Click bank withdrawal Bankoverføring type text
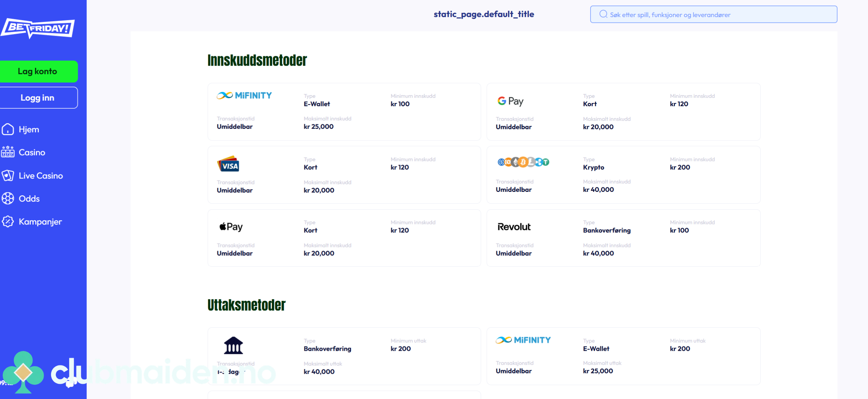Viewport: 868px width, 399px height. tap(327, 349)
